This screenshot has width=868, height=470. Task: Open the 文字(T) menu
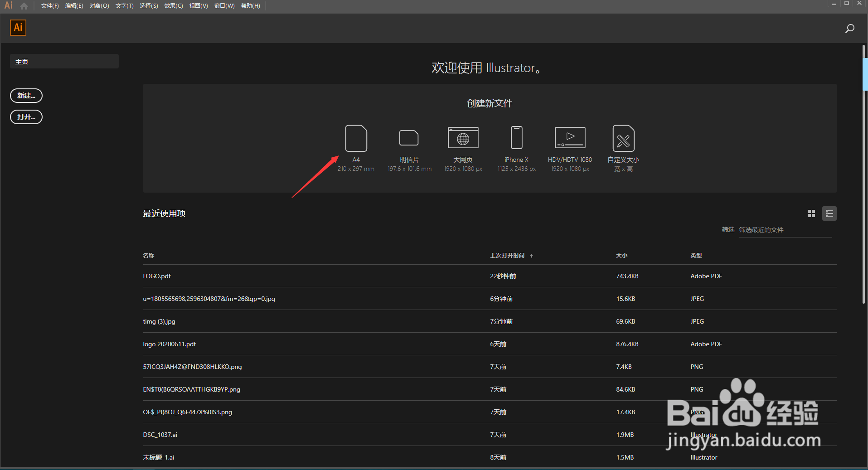coord(124,6)
